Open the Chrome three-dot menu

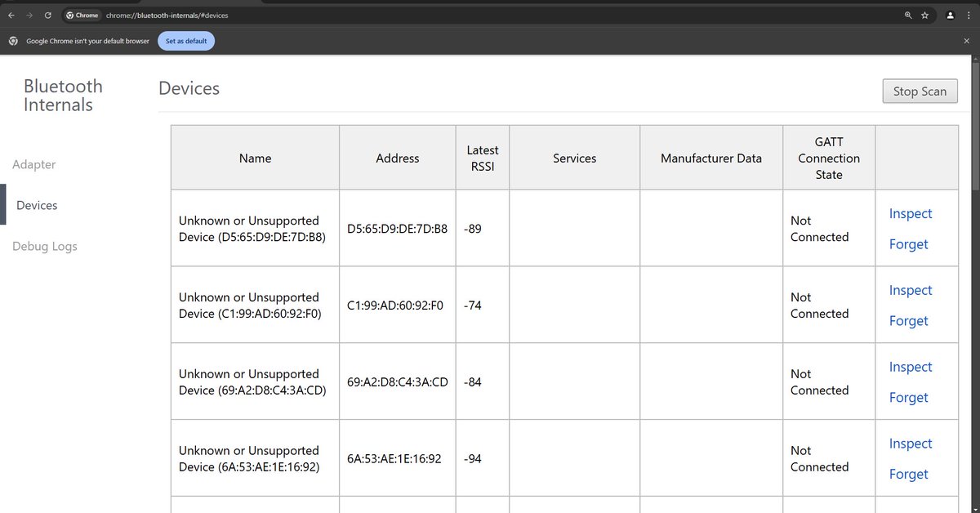968,15
